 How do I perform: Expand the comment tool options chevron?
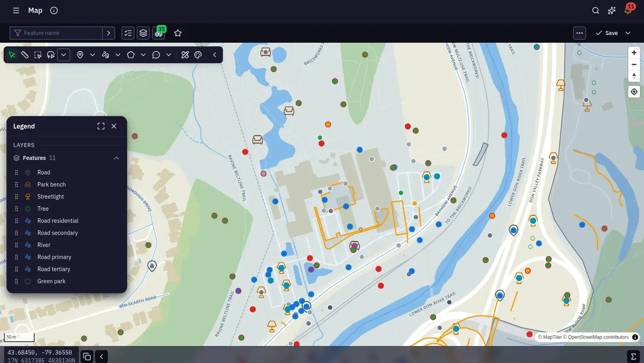point(169,55)
